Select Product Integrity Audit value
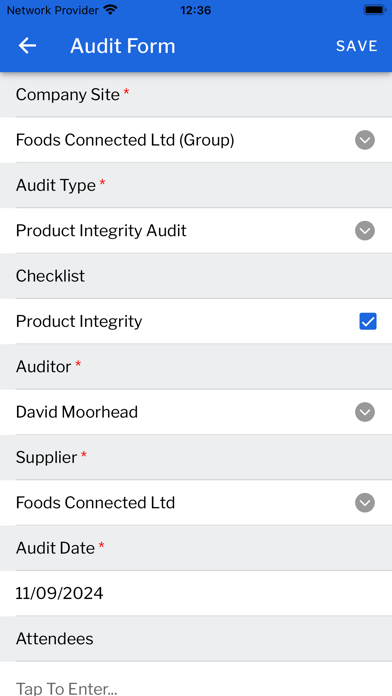The height and width of the screenshot is (696, 392). tap(101, 231)
